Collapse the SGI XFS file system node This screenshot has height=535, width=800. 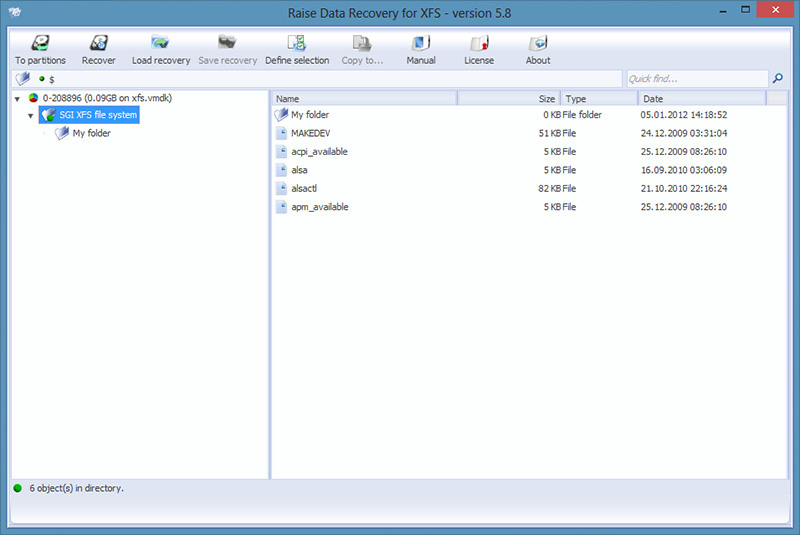click(x=31, y=116)
